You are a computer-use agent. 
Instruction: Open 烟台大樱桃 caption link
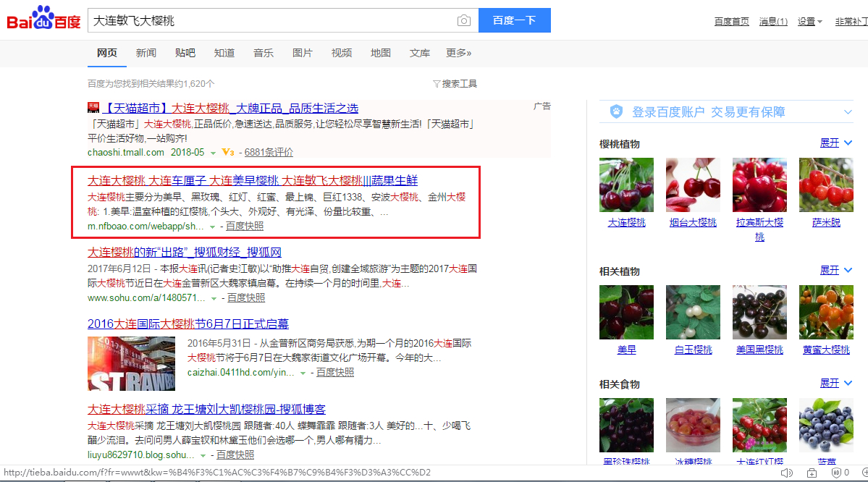click(x=693, y=223)
